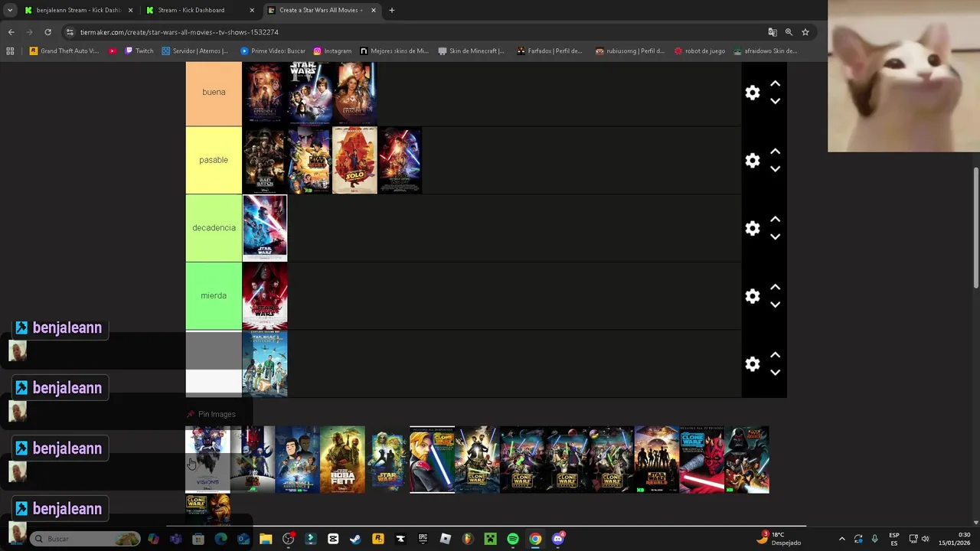Image resolution: width=980 pixels, height=551 pixels.
Task: Show hidden system tray icons chevron
Action: pyautogui.click(x=841, y=539)
